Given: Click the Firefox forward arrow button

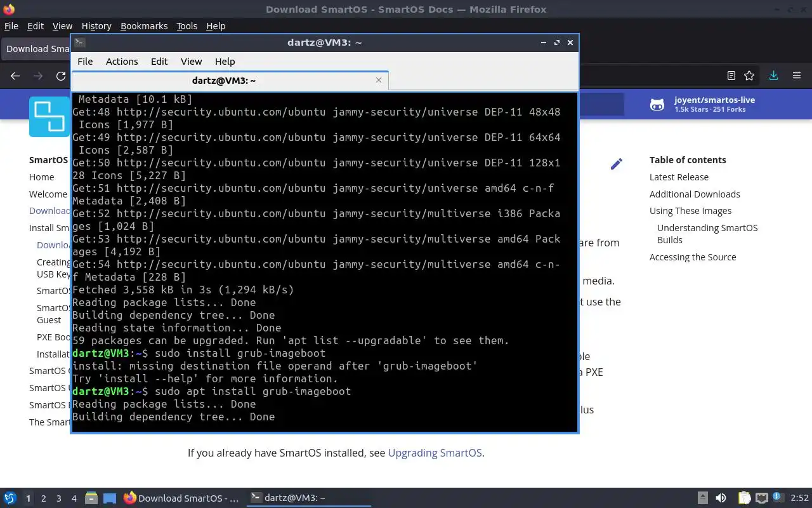Looking at the screenshot, I should (x=38, y=76).
